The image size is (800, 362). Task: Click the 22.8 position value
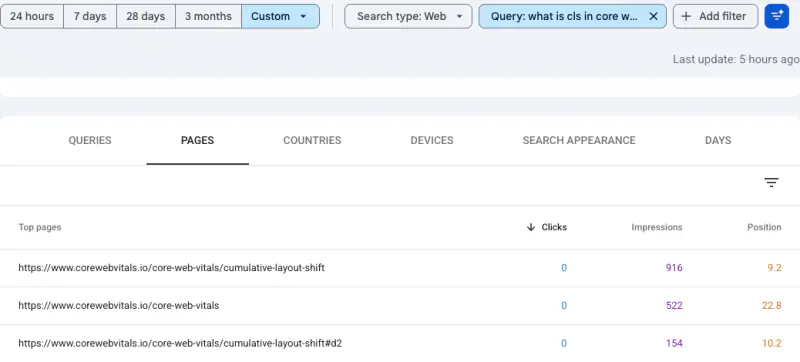pos(772,305)
